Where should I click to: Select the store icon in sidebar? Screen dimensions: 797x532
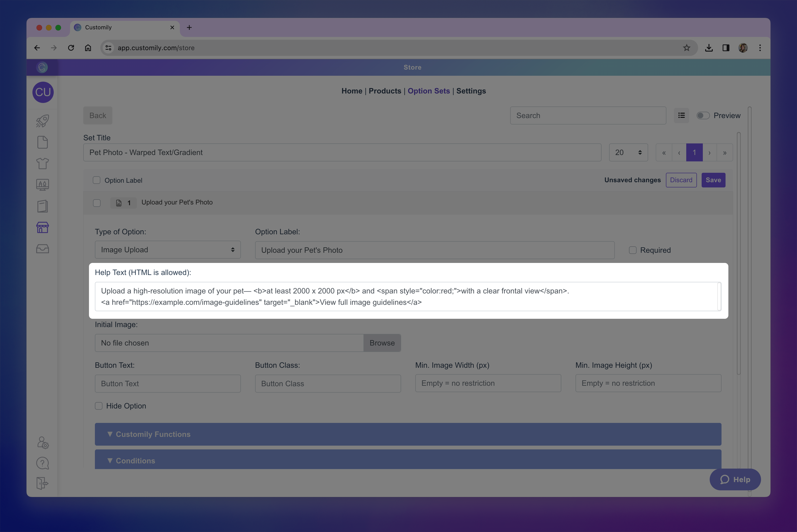[x=42, y=227]
